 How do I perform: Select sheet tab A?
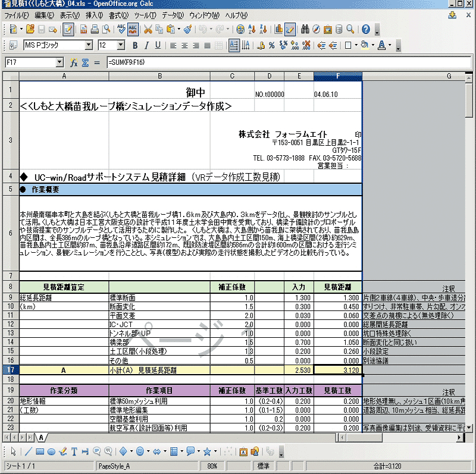coord(41,437)
